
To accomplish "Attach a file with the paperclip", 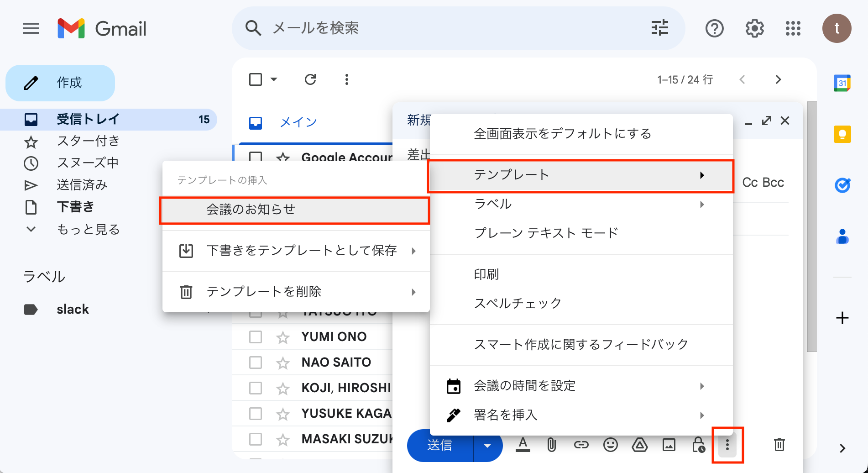I will click(x=551, y=445).
